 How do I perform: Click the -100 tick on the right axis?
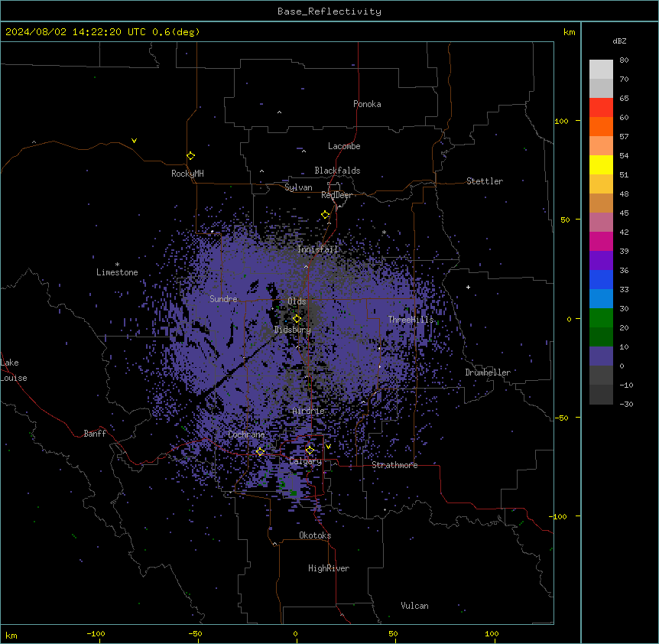(x=559, y=516)
